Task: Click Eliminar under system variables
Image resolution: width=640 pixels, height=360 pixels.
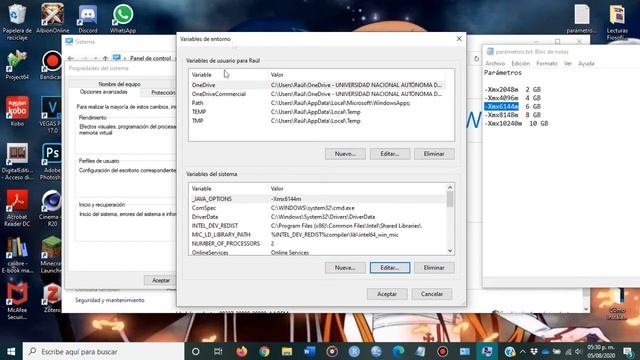Action: [x=434, y=268]
